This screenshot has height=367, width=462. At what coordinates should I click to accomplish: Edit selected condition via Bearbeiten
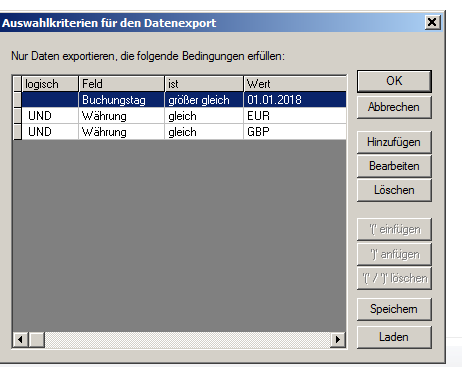coord(394,166)
